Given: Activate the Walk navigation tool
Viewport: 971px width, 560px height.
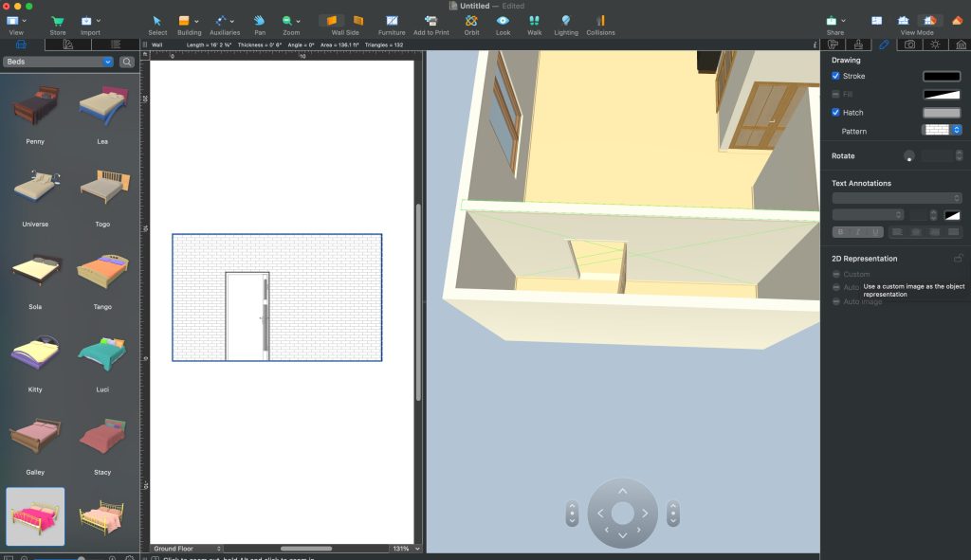Looking at the screenshot, I should point(534,21).
